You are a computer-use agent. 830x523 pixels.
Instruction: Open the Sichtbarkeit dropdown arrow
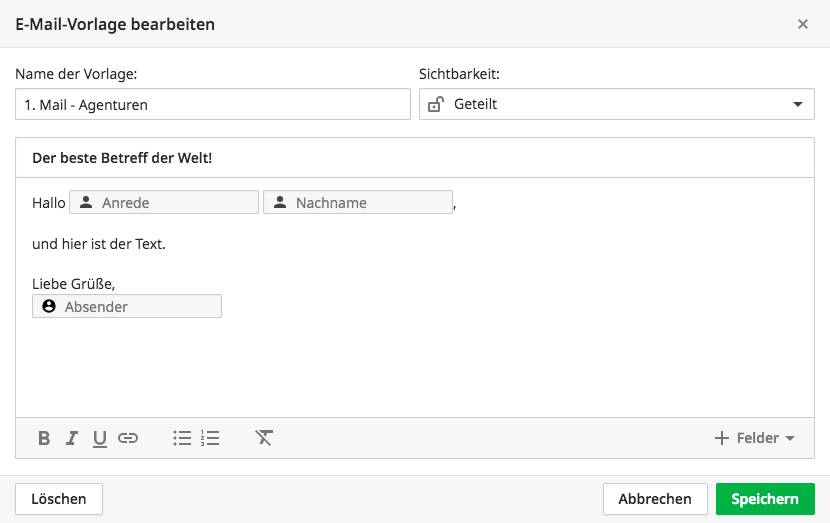[x=798, y=104]
